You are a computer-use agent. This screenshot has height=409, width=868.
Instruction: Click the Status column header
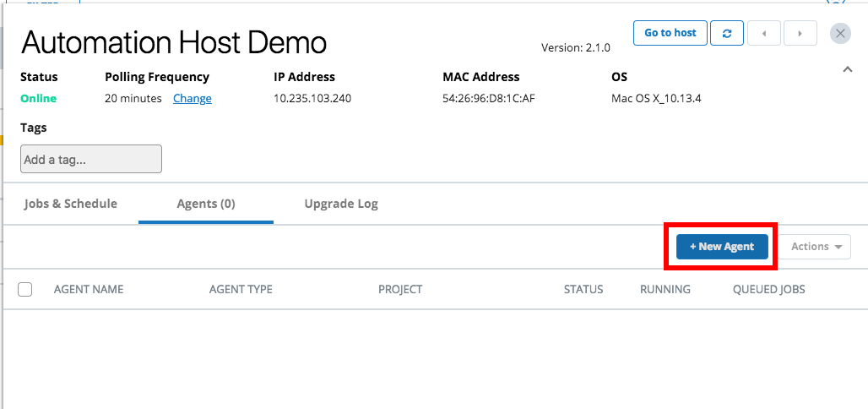click(x=583, y=290)
